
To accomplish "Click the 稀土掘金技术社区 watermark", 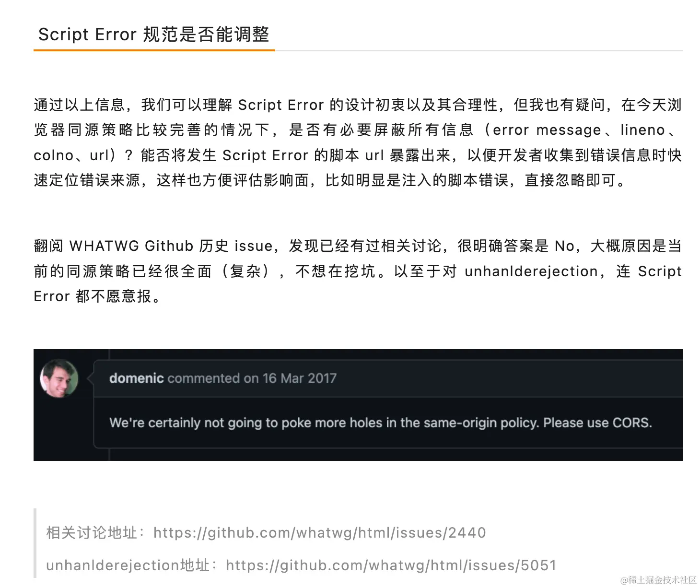I will click(658, 580).
